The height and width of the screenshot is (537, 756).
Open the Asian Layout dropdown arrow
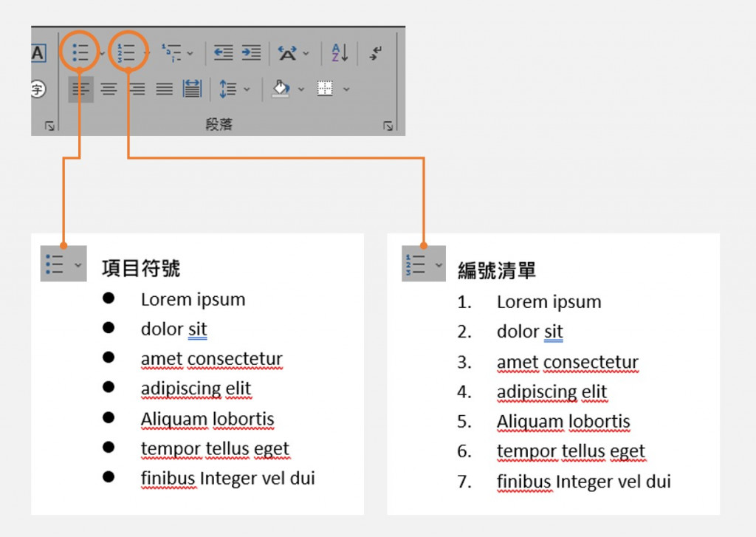click(x=306, y=53)
